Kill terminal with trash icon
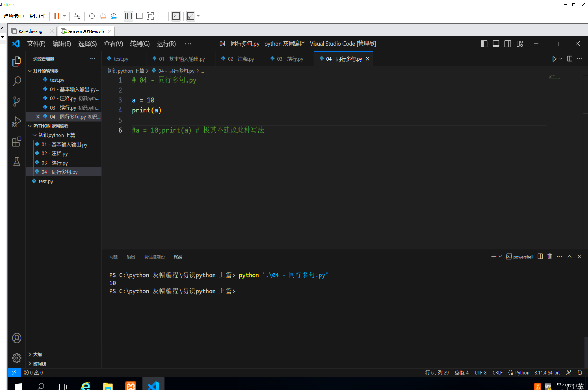The height and width of the screenshot is (390, 588). coord(550,257)
